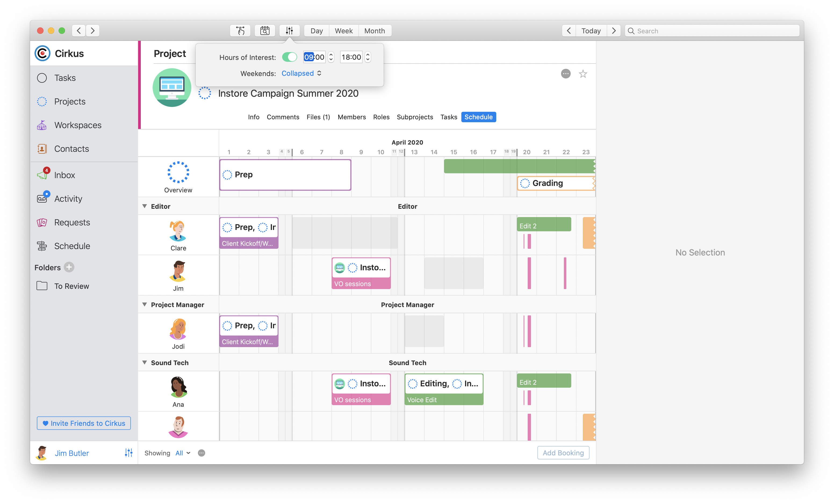
Task: Toggle Hours of Interest switch off
Action: coord(289,57)
